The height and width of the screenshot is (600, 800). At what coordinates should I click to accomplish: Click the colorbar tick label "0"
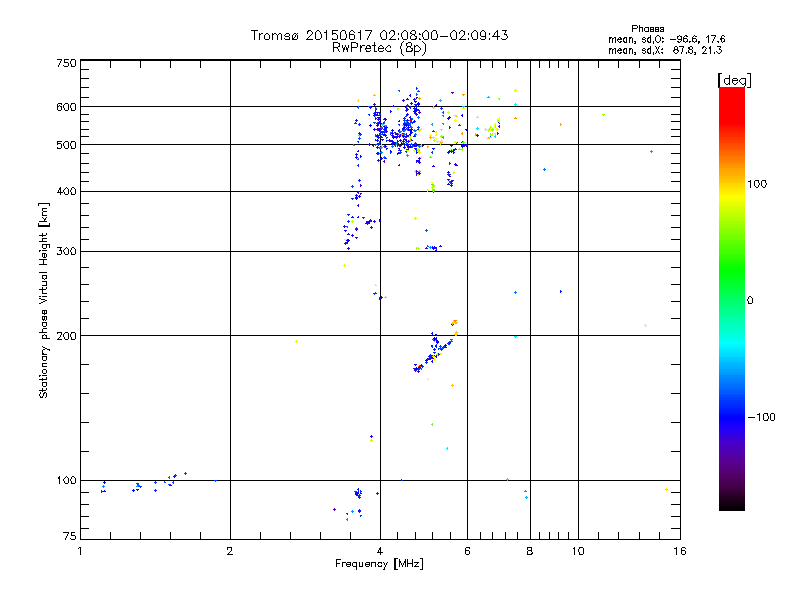point(750,301)
